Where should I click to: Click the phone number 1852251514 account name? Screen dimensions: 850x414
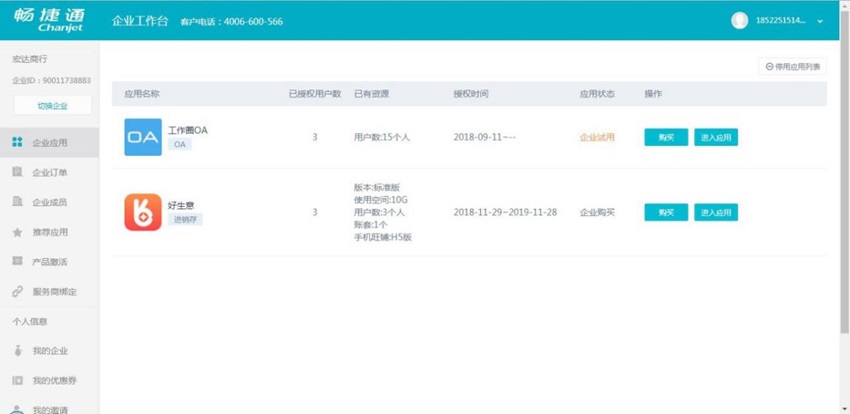781,21
